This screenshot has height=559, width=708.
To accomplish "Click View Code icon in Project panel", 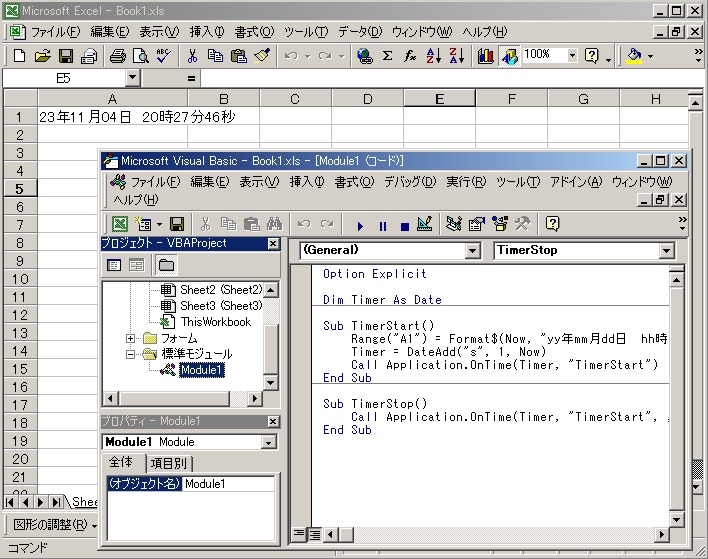I will coord(114,265).
